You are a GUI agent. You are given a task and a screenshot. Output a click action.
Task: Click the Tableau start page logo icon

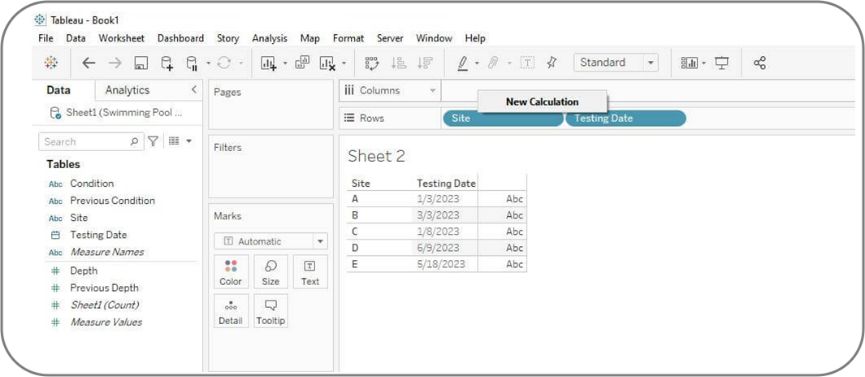tap(51, 63)
